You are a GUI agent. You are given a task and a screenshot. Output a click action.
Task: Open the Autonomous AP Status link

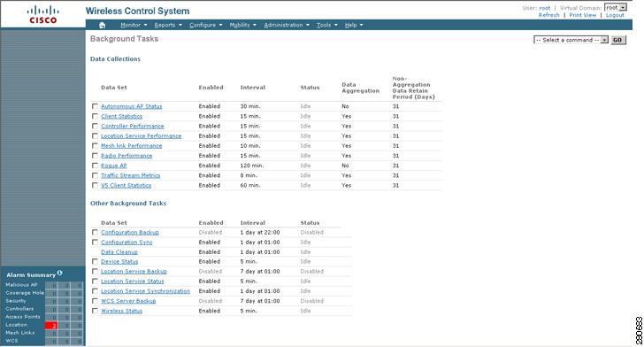pyautogui.click(x=132, y=106)
